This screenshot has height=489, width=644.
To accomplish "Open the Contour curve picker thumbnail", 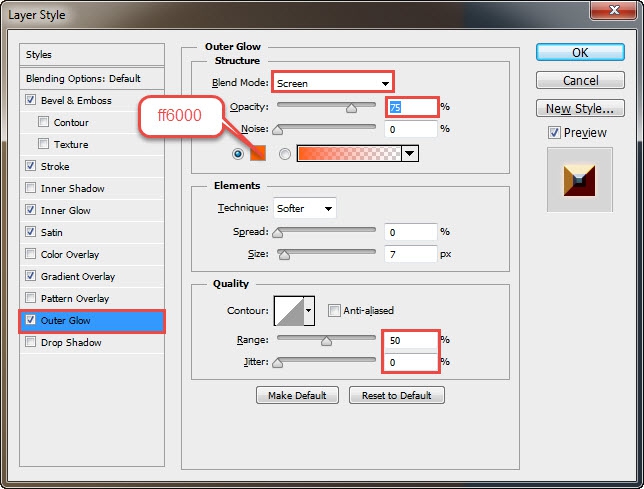I will tap(289, 311).
